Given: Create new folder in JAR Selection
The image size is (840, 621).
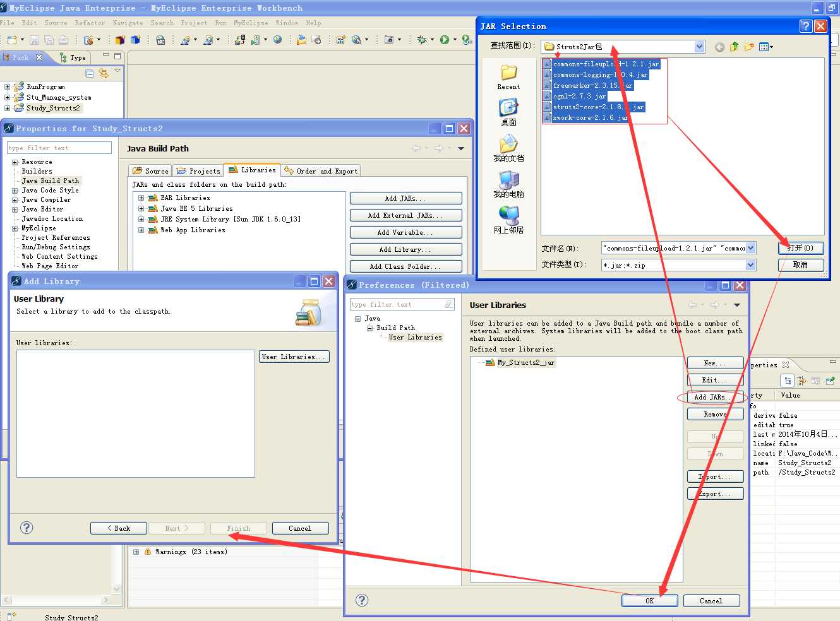Looking at the screenshot, I should tap(749, 47).
